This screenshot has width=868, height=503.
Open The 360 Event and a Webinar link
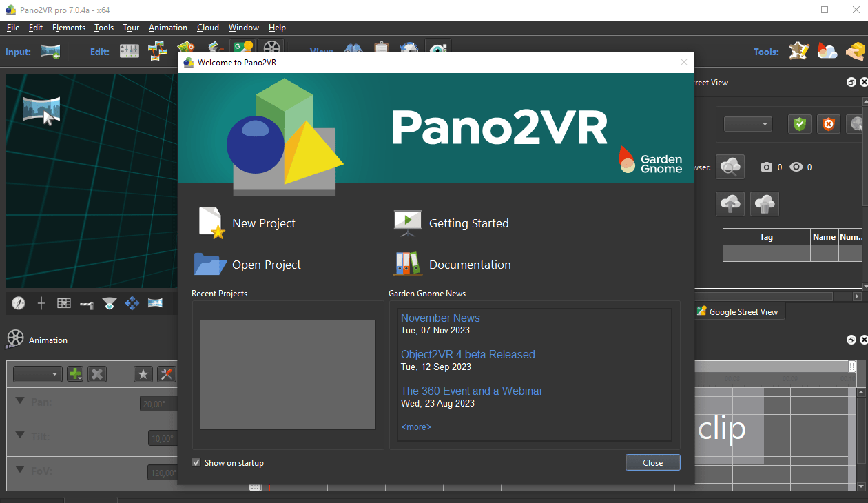tap(472, 391)
